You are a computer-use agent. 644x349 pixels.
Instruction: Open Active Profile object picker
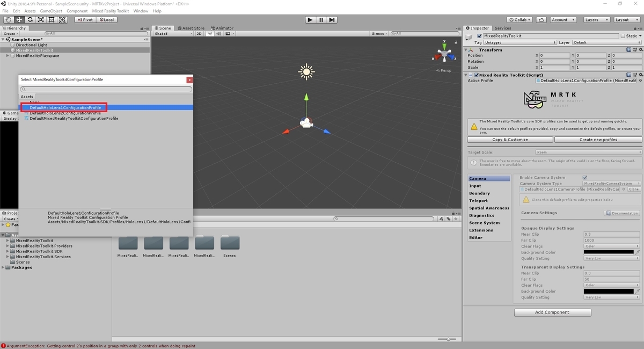click(640, 81)
